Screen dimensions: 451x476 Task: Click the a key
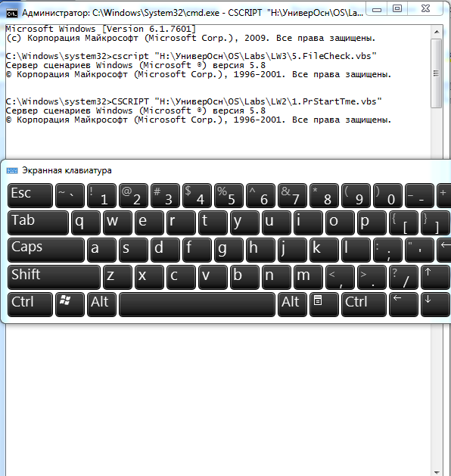click(x=101, y=250)
